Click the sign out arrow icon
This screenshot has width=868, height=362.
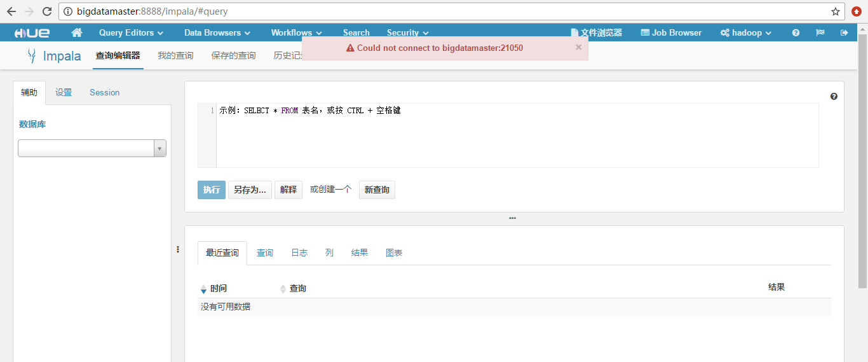coord(844,33)
